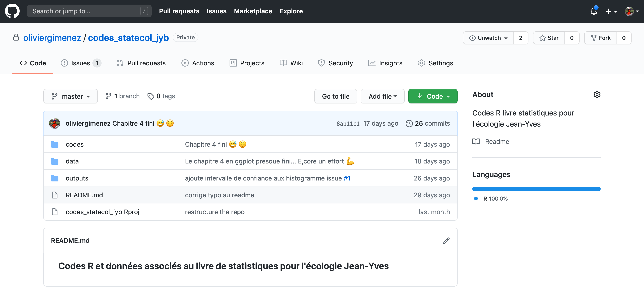Viewport: 644px width, 291px height.
Task: Click the README.md file icon
Action: tap(54, 195)
